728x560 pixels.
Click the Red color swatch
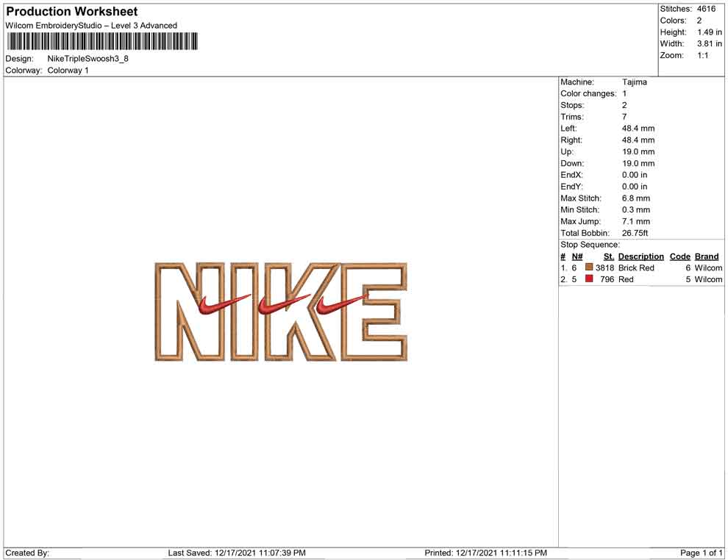pyautogui.click(x=589, y=279)
